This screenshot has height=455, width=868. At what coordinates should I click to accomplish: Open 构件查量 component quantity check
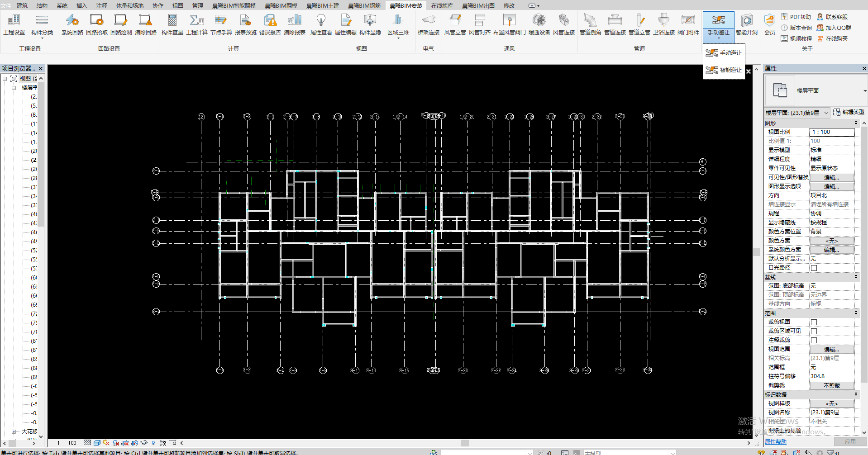click(172, 25)
